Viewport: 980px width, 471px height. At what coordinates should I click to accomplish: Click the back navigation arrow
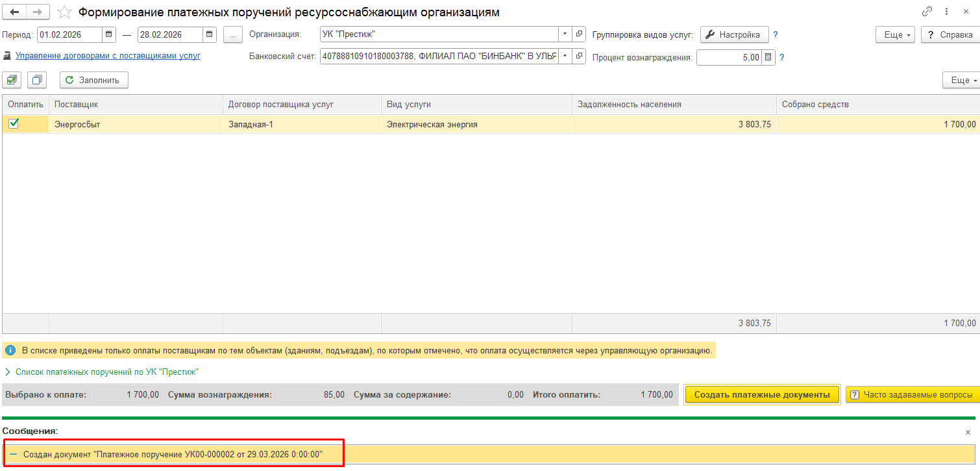(15, 12)
